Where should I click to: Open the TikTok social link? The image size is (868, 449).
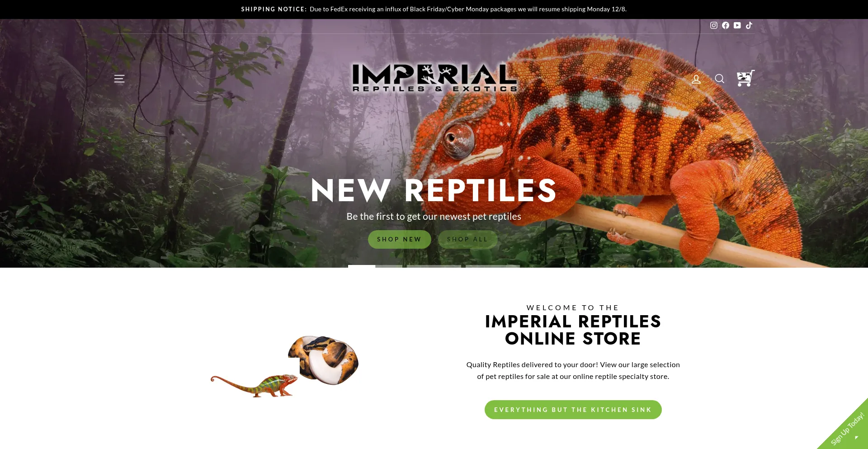[x=749, y=25]
